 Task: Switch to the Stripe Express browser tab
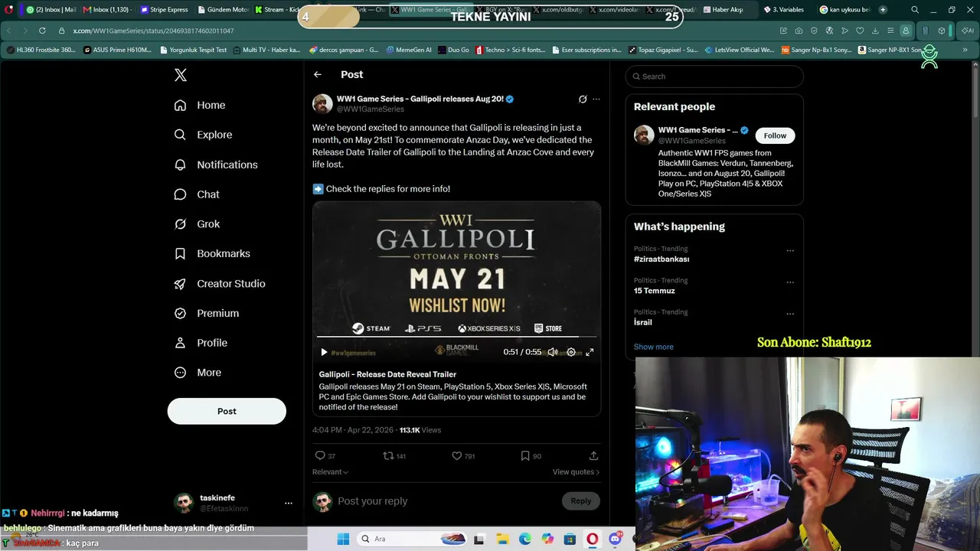click(164, 10)
